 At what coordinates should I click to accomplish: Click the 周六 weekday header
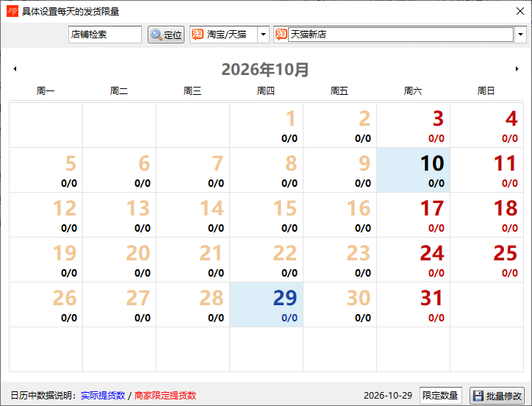pos(413,90)
